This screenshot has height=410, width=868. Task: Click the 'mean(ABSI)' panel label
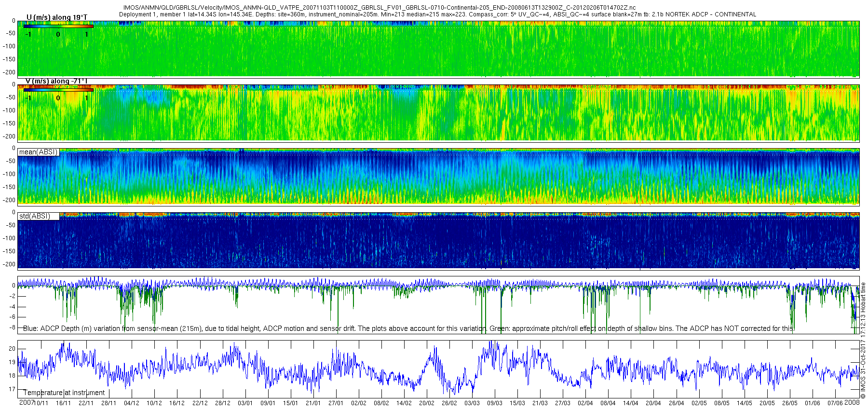38,152
